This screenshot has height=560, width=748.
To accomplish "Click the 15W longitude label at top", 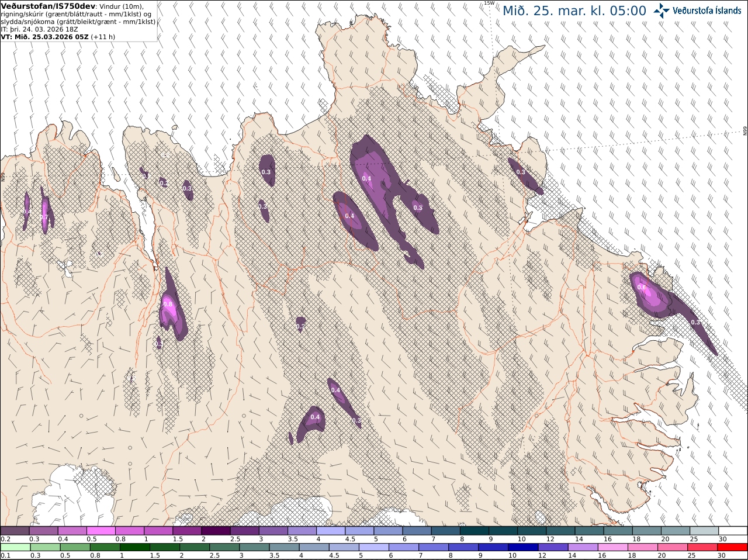I will pos(489,3).
